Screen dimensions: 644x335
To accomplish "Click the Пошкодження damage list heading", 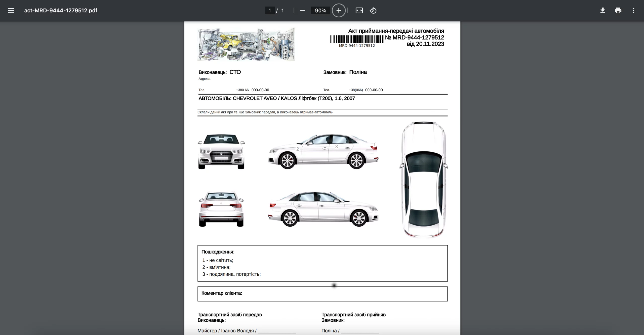I will [x=218, y=252].
